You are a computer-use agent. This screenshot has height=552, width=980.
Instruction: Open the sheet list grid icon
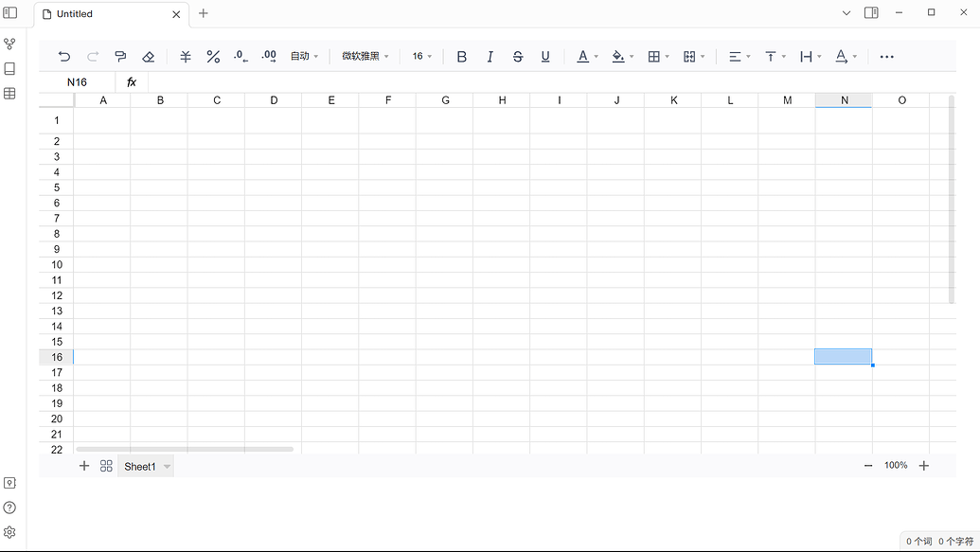click(x=106, y=466)
